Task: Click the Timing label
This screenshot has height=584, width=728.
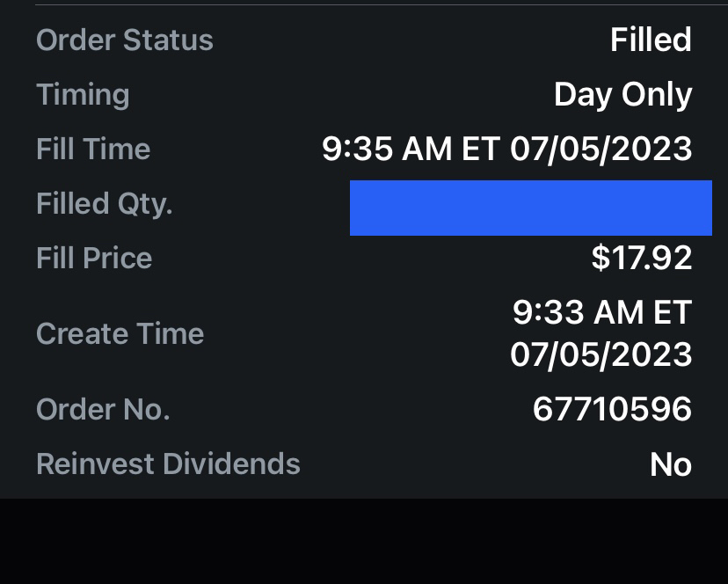Action: 83,95
